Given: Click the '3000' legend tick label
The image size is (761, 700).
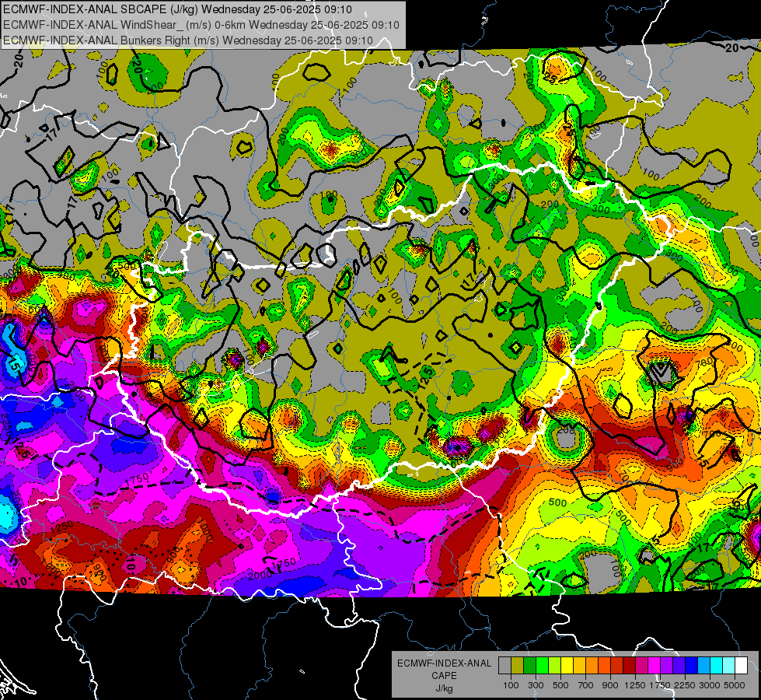Looking at the screenshot, I should tap(710, 685).
